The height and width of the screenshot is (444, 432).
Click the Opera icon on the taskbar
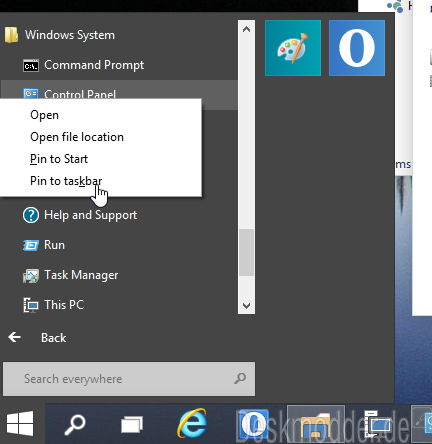pos(254,423)
